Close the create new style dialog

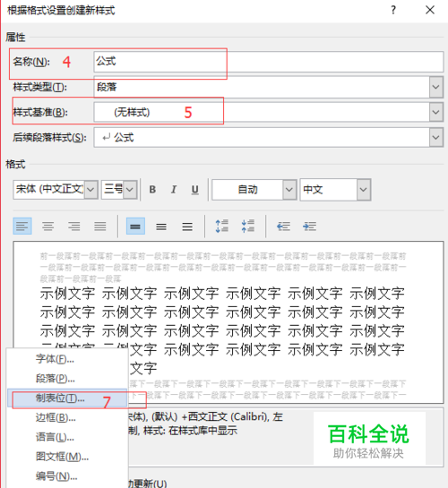tap(430, 10)
